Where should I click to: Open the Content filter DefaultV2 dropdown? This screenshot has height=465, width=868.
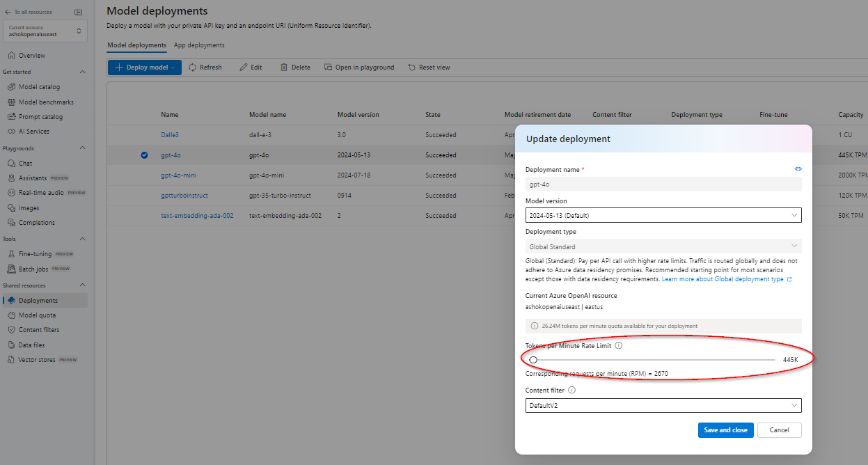tap(663, 405)
